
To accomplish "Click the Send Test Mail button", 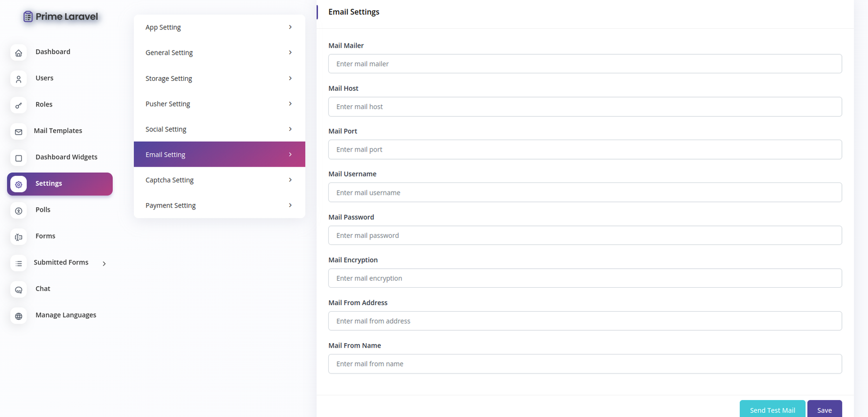I will [x=772, y=410].
